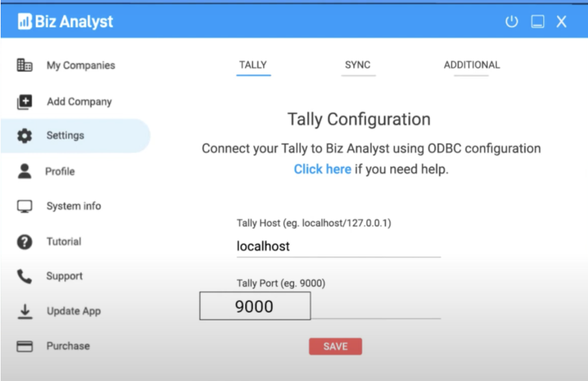The height and width of the screenshot is (381, 588).
Task: Click the 'Tally Configuration' heading
Action: (x=359, y=119)
